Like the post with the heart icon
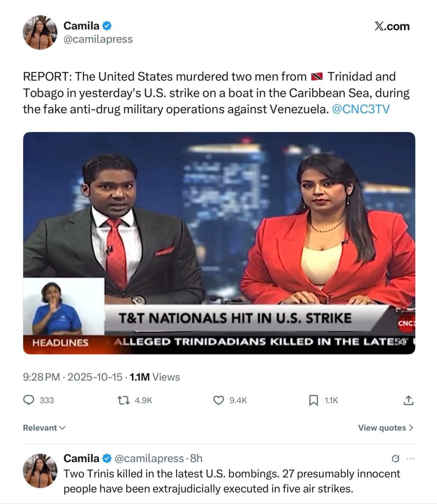The width and height of the screenshot is (437, 504). click(218, 400)
